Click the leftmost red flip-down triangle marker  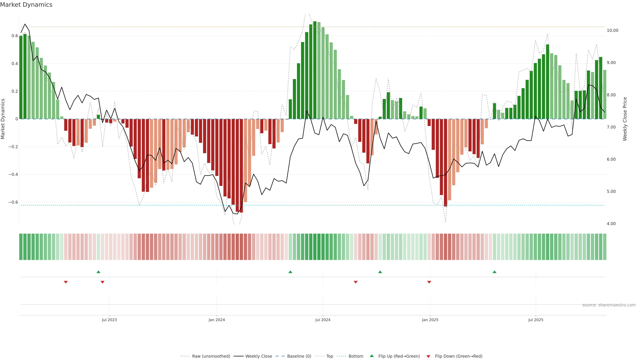point(66,282)
